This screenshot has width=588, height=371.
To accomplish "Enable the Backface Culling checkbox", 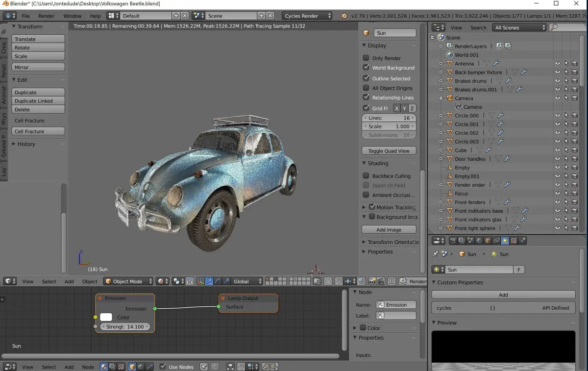I will pos(366,176).
